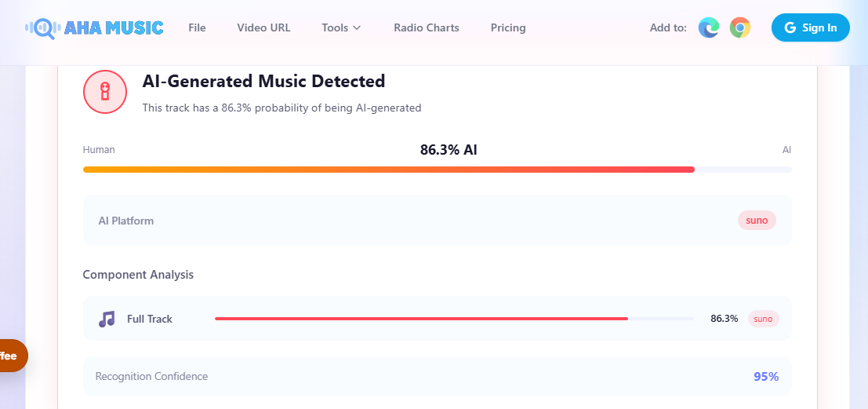
Task: Click the Sign In button
Action: tap(811, 27)
